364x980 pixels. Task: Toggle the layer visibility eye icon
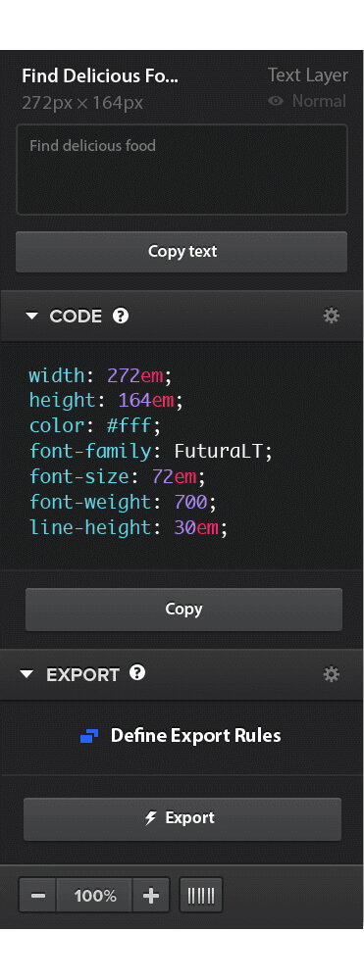(276, 101)
